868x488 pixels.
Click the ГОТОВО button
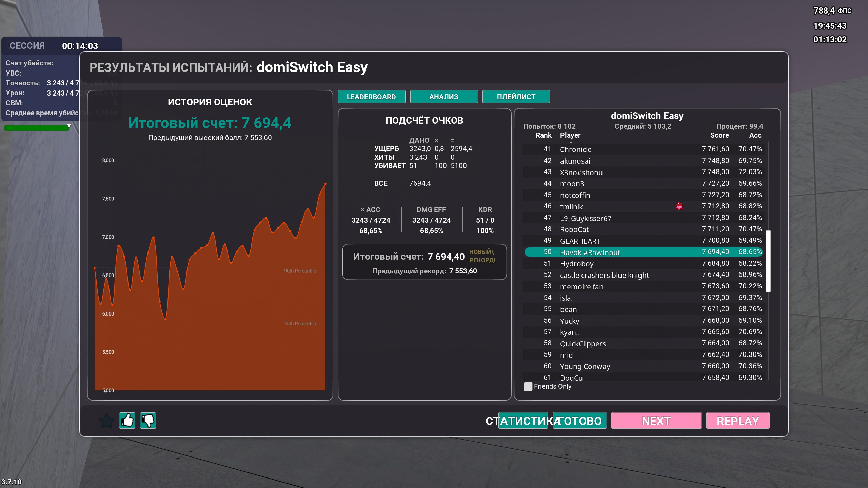(x=580, y=421)
